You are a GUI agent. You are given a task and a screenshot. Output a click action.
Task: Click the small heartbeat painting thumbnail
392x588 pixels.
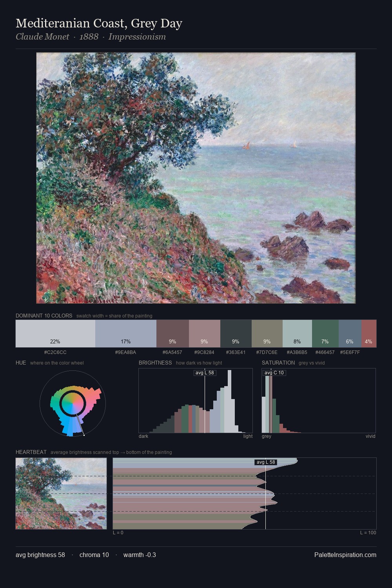click(x=61, y=494)
